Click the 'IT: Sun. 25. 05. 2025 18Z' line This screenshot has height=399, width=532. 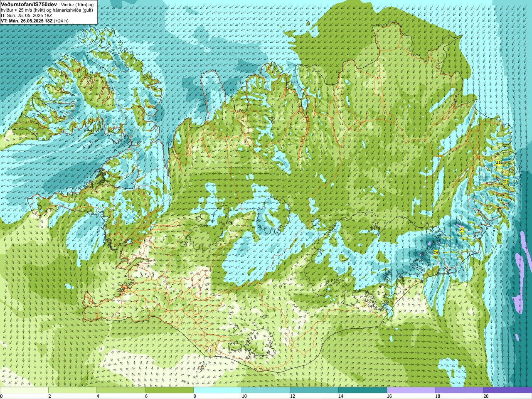point(27,15)
